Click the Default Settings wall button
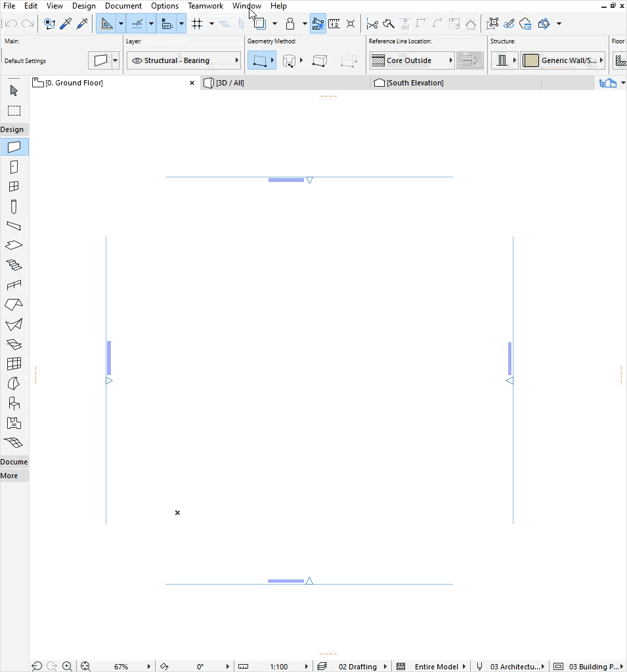 (x=100, y=60)
